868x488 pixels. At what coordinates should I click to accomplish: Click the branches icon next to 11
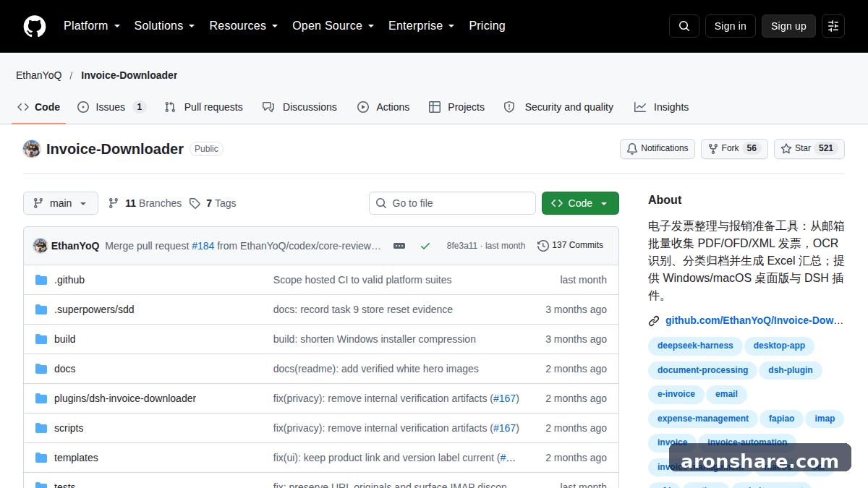[x=114, y=203]
